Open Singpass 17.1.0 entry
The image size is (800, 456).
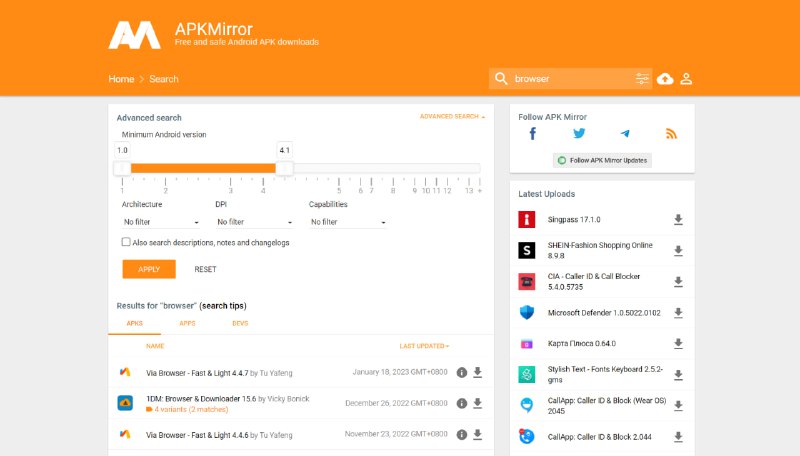tap(574, 219)
